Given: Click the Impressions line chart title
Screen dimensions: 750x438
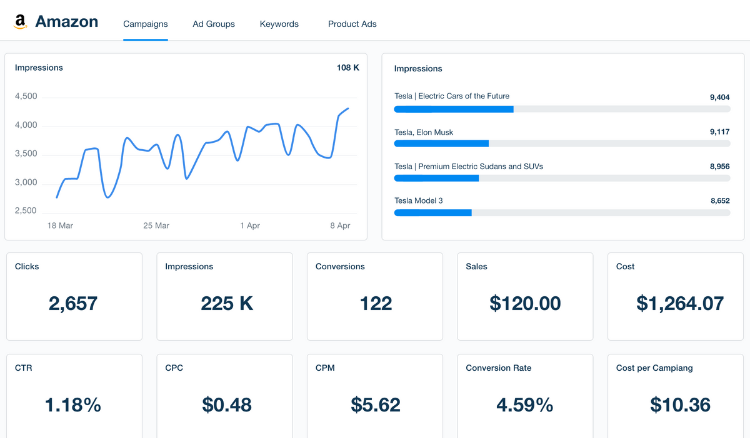Looking at the screenshot, I should tap(39, 68).
